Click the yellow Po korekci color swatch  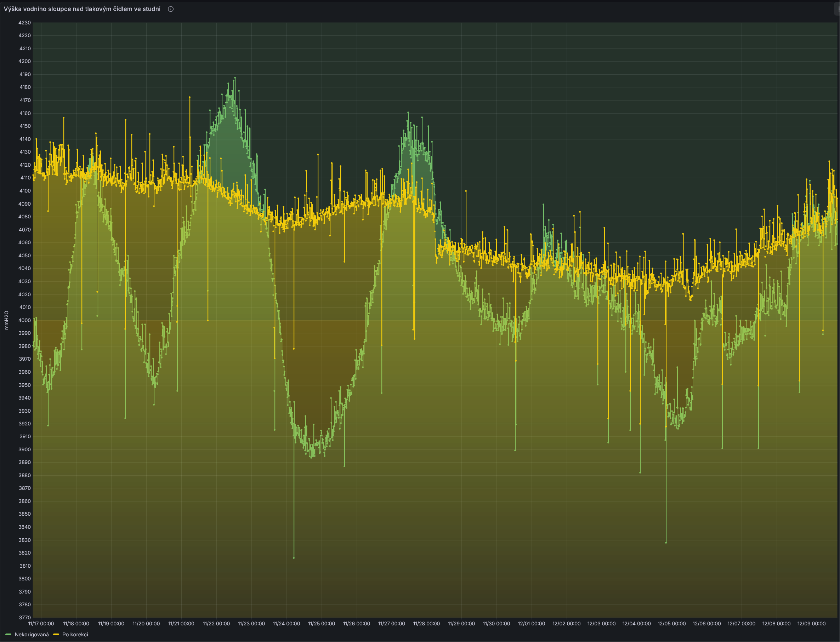click(56, 634)
